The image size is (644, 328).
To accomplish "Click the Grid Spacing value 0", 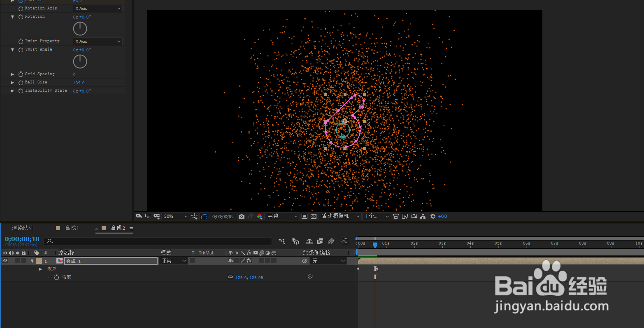I will (74, 74).
